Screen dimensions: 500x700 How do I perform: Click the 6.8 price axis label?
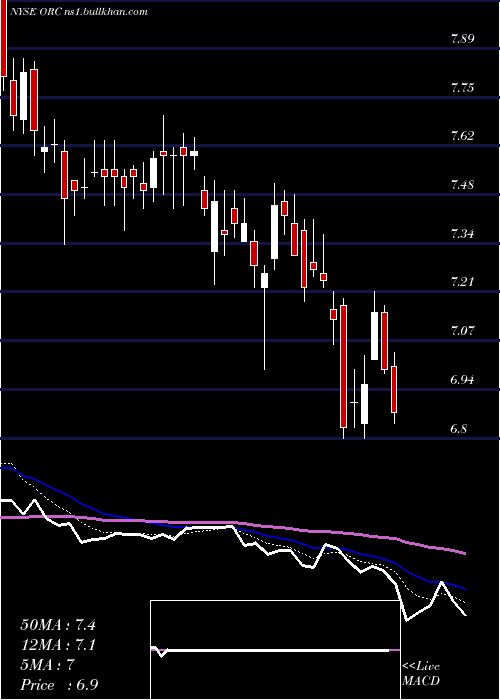click(x=458, y=429)
